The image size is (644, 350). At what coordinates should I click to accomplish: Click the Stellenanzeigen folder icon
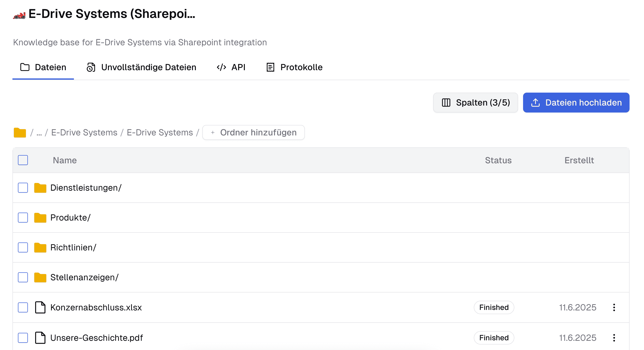coord(40,278)
